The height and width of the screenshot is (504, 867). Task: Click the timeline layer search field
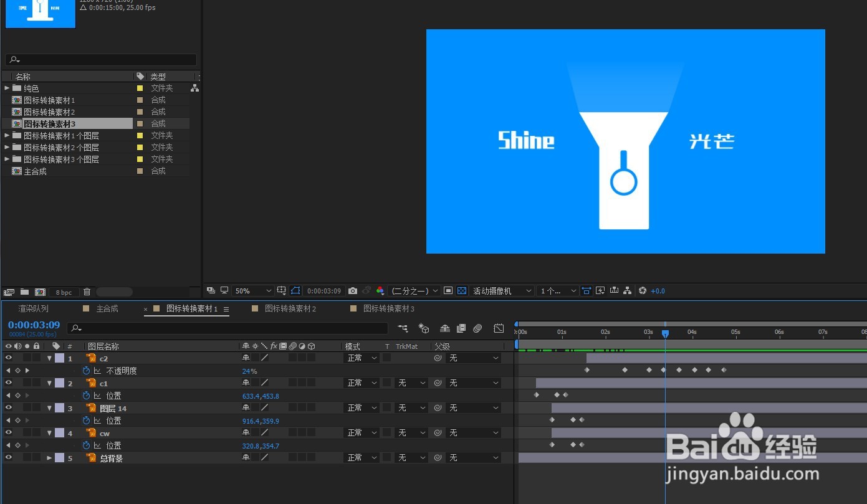pyautogui.click(x=228, y=328)
